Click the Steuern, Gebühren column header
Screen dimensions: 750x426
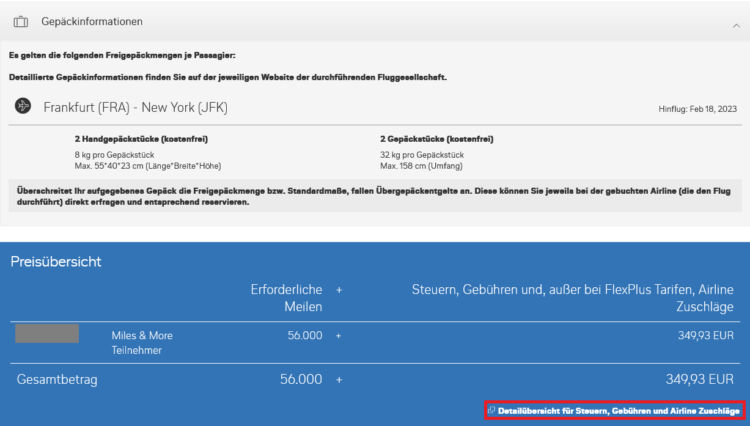573,298
